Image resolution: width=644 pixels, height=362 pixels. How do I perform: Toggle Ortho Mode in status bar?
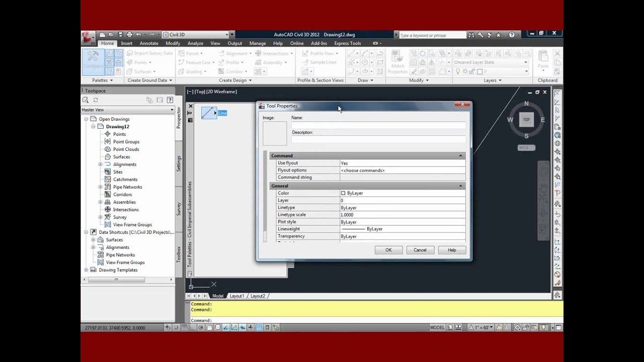tap(193, 328)
